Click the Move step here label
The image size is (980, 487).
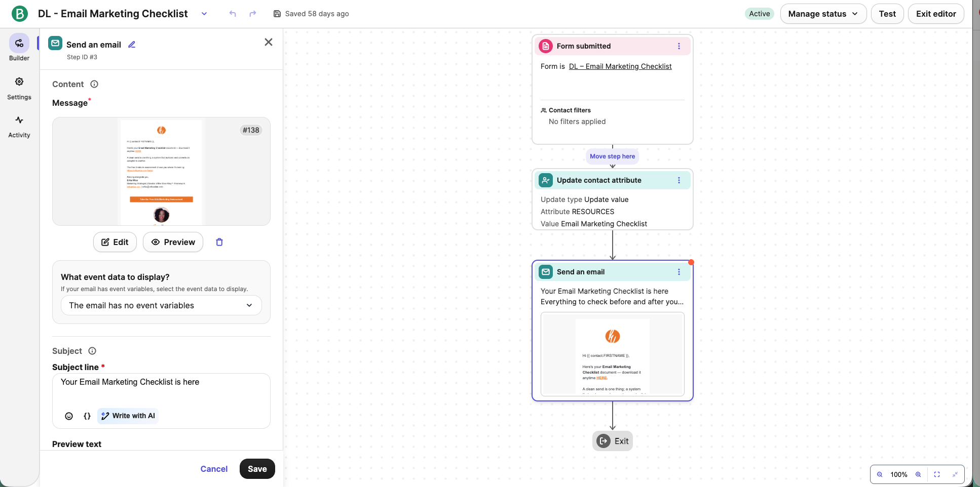pos(612,156)
